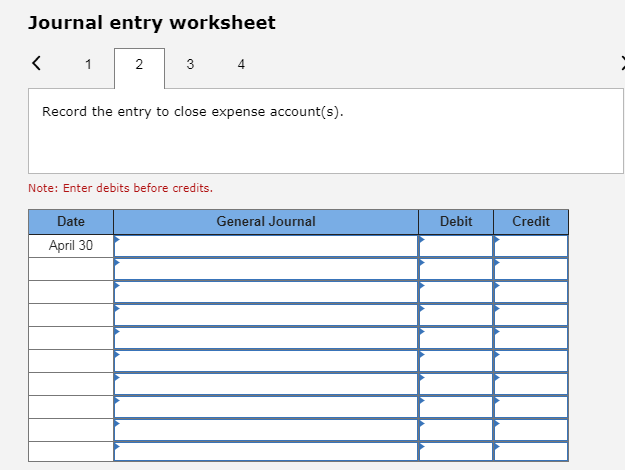Click the 'Record the entry to close expense' instruction
Screen dimensions: 625x470
coord(193,112)
